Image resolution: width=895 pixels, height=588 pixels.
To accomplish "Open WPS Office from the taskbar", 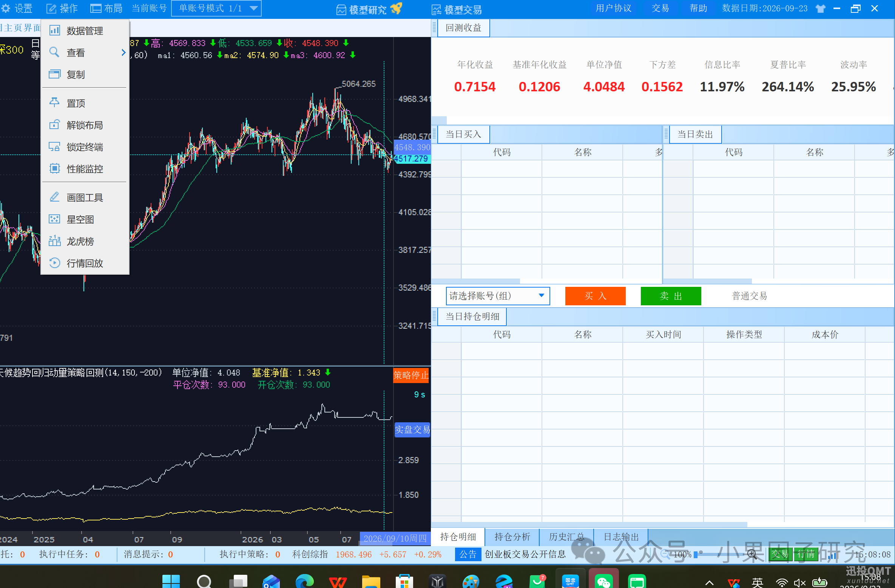I will click(x=338, y=582).
